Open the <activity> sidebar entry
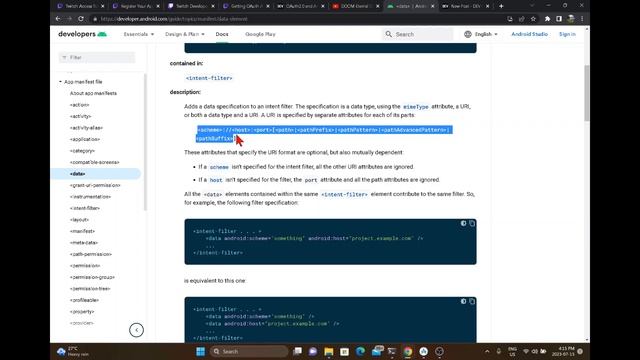The width and height of the screenshot is (640, 360). 80,116
